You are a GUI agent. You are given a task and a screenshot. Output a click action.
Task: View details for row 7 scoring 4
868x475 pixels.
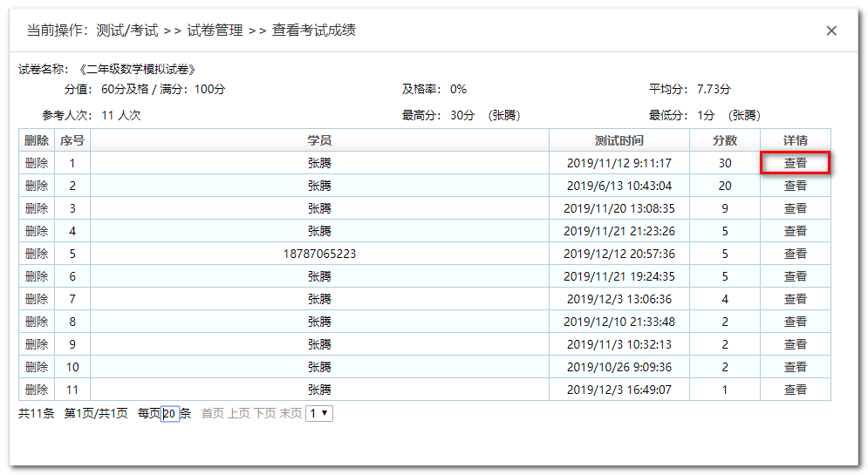point(795,299)
